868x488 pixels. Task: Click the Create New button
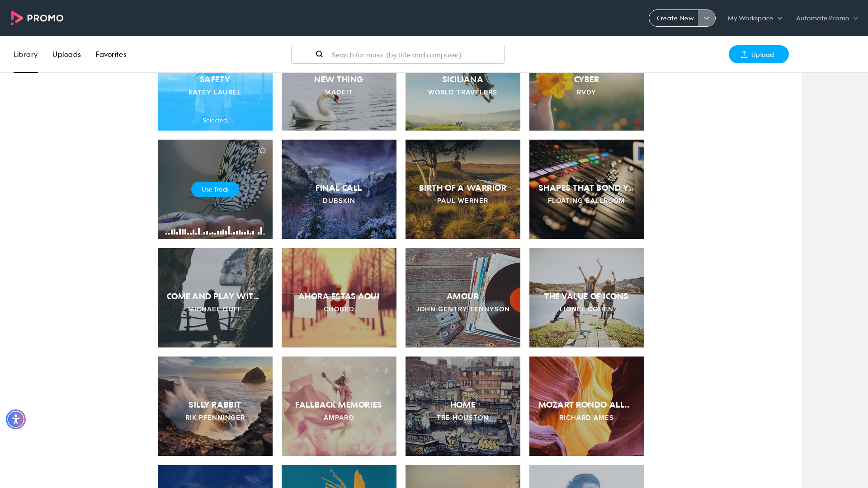(x=674, y=18)
